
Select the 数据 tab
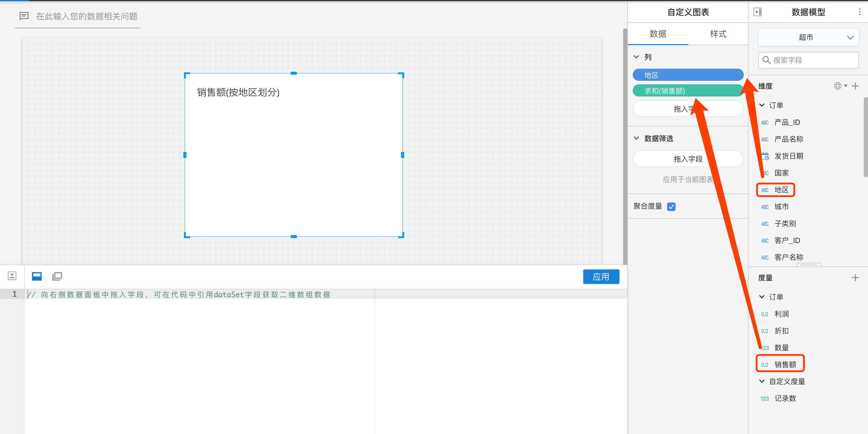click(x=658, y=34)
